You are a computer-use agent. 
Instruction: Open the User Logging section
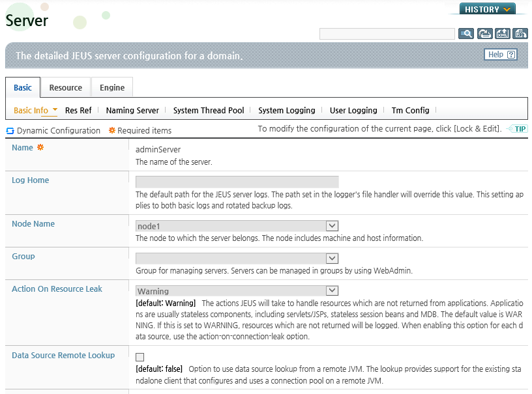tap(353, 111)
